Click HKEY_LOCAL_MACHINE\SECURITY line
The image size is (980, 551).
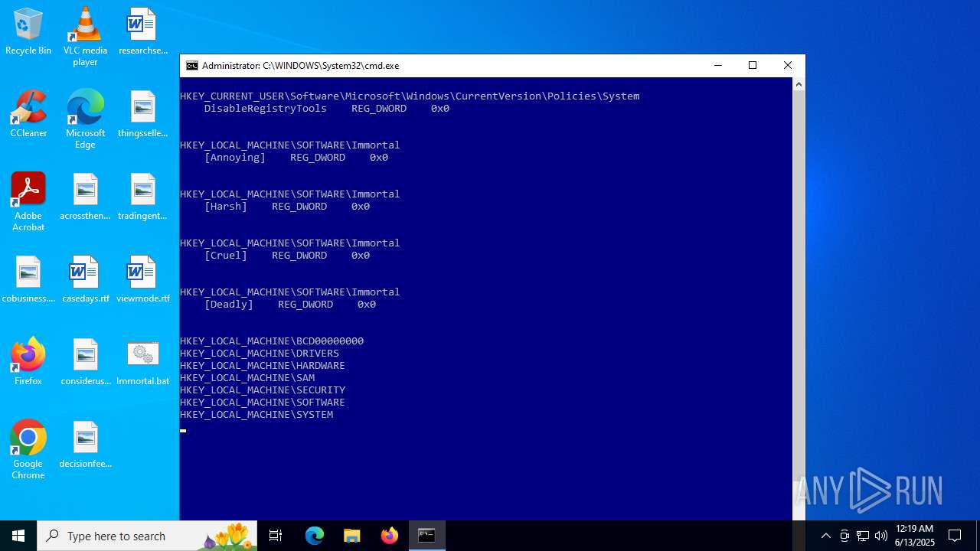click(263, 390)
